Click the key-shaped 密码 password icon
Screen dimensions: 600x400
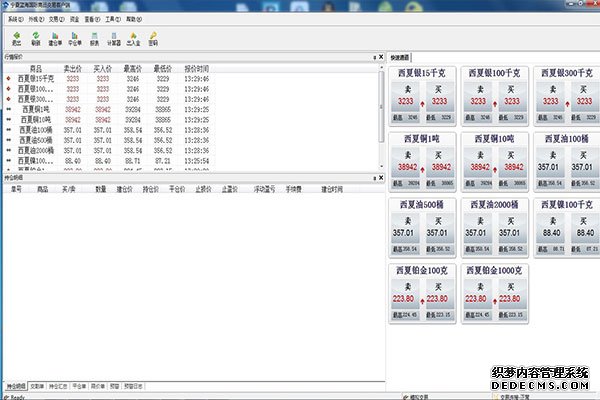pyautogui.click(x=153, y=39)
